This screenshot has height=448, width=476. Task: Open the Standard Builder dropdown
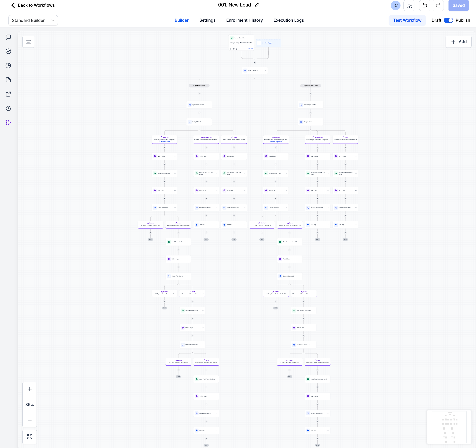pos(33,20)
